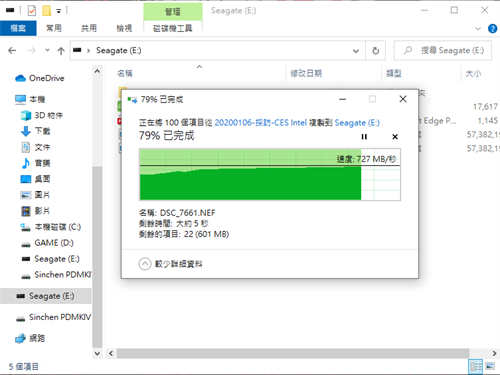The width and height of the screenshot is (500, 375).
Task: Open Documents folder in sidebar
Action: pyautogui.click(x=35, y=147)
